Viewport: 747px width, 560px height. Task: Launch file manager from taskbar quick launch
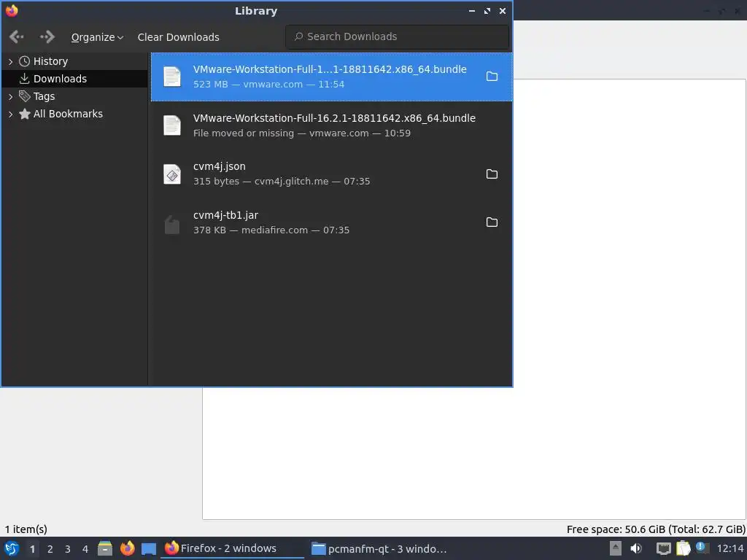[x=105, y=548]
